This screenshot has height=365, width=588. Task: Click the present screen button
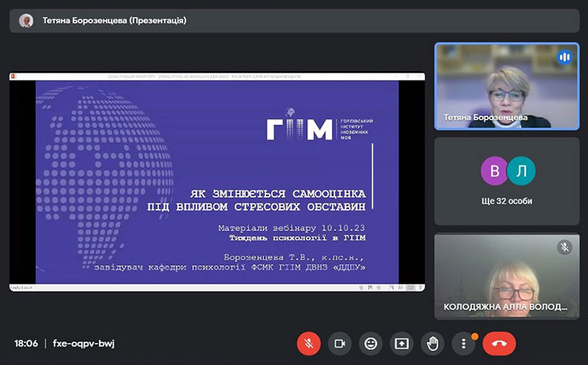coord(401,344)
